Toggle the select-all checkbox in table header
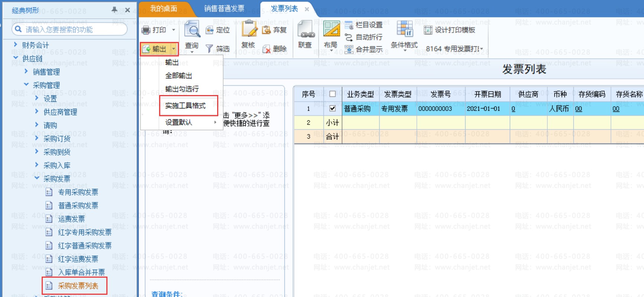This screenshot has height=297, width=644. click(x=333, y=94)
